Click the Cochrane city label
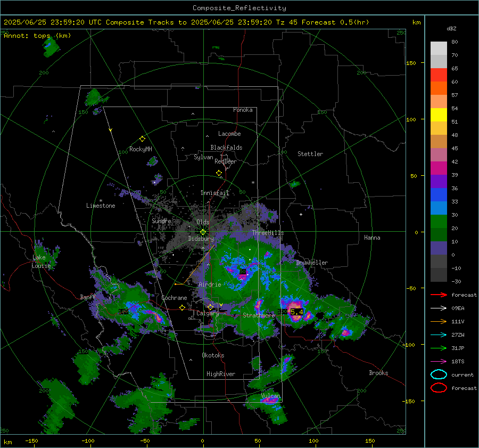The width and height of the screenshot is (479, 448). (174, 298)
